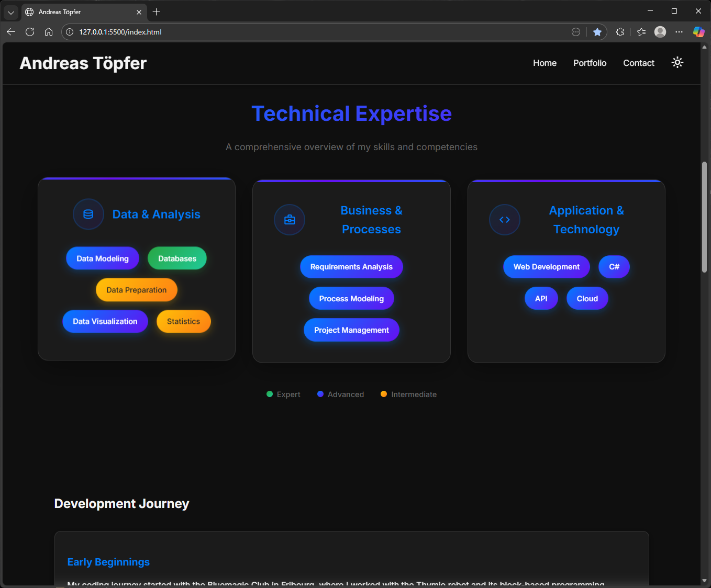Screen dimensions: 711x588
Task: Go back using the browser back arrow
Action: (11, 32)
